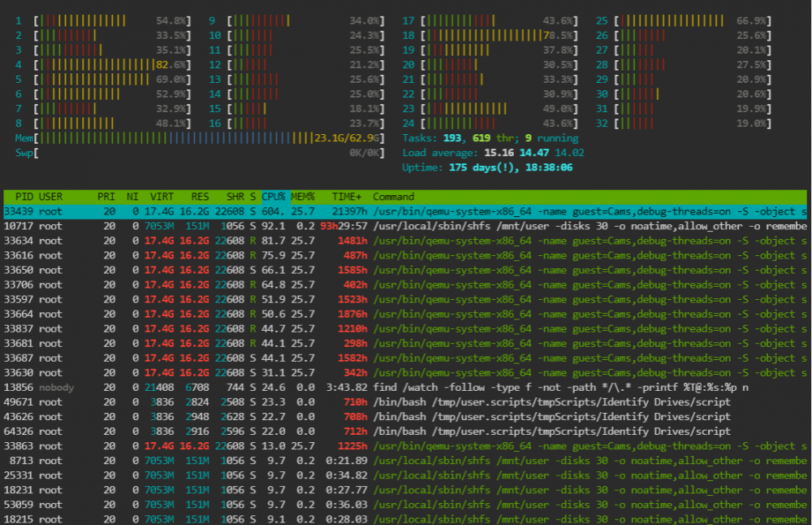Select process row PID 33634
Viewport: 812px width, 525px height.
[405, 241]
